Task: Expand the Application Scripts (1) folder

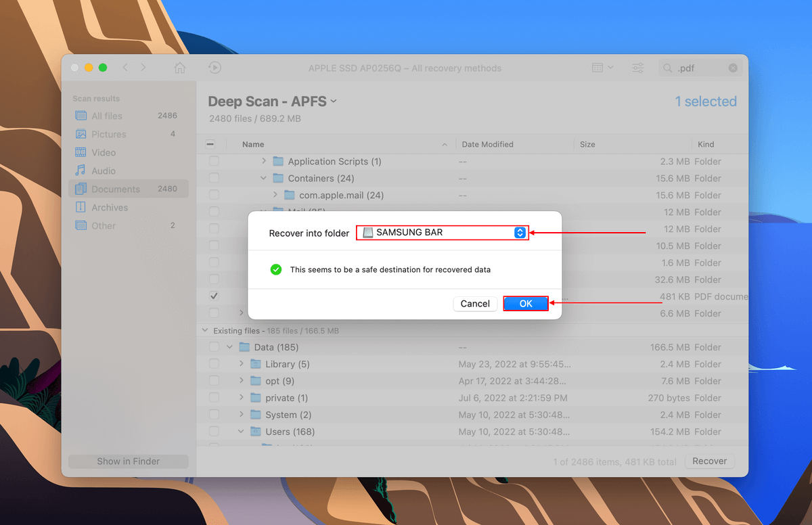Action: click(264, 161)
